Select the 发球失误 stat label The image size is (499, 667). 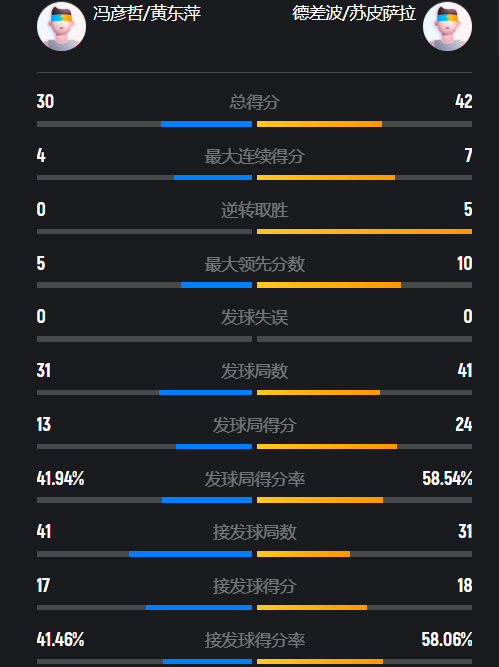[x=254, y=317]
